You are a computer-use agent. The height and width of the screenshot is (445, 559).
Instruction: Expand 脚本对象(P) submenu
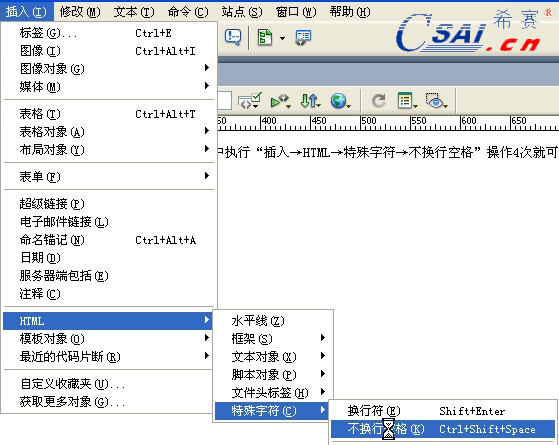[x=273, y=374]
